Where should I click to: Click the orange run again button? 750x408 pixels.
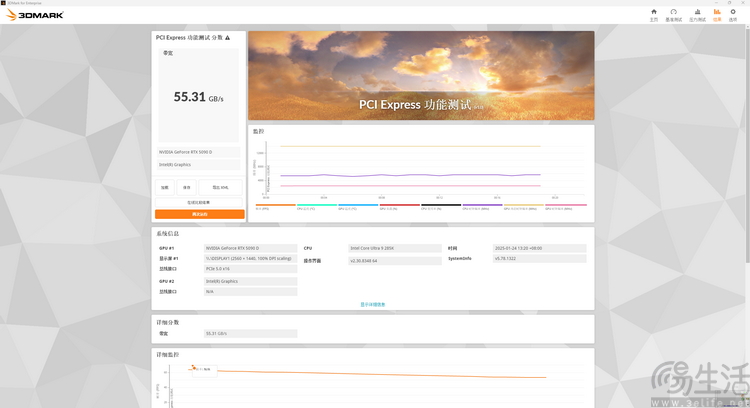click(x=199, y=214)
